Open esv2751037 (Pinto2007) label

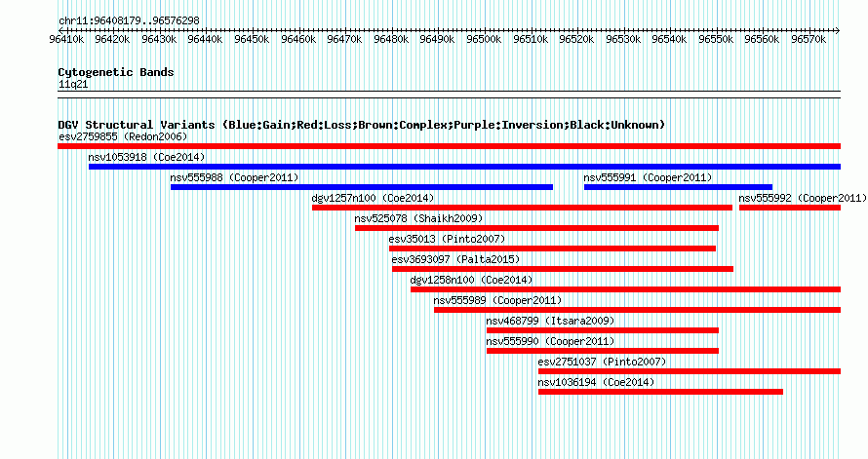coord(602,362)
